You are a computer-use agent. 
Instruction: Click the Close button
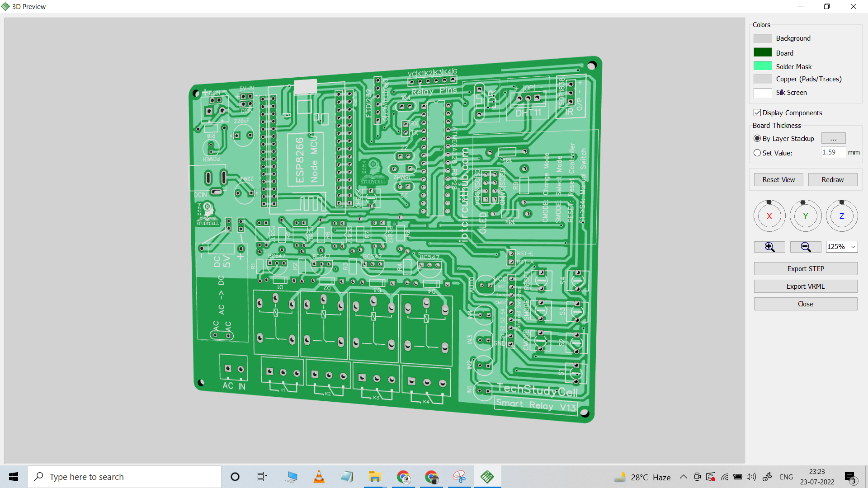click(x=806, y=303)
